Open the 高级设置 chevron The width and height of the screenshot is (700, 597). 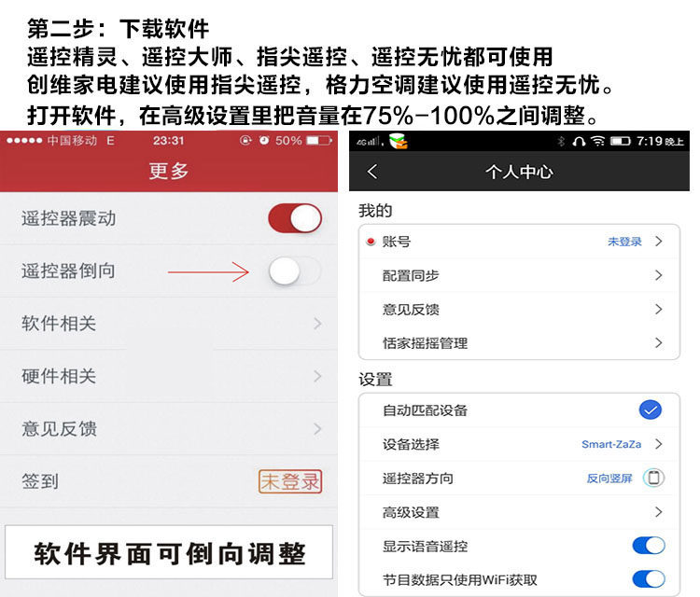point(659,512)
